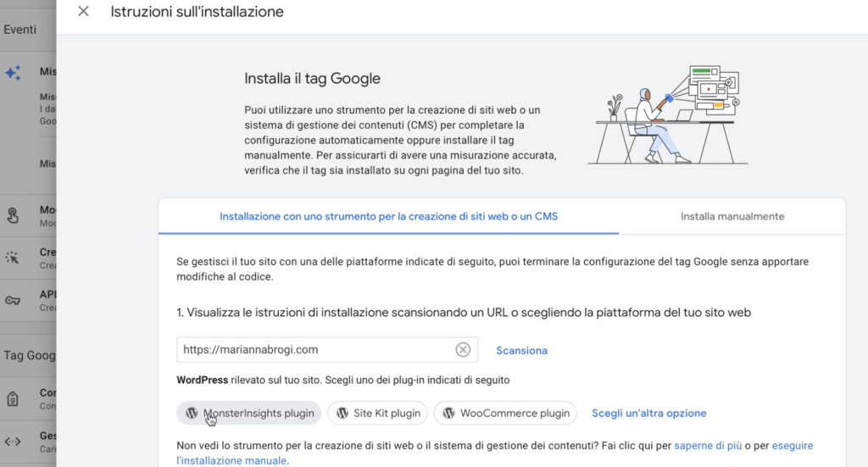868x467 pixels.
Task: Click the tag bag icon in sidebar
Action: click(x=13, y=398)
